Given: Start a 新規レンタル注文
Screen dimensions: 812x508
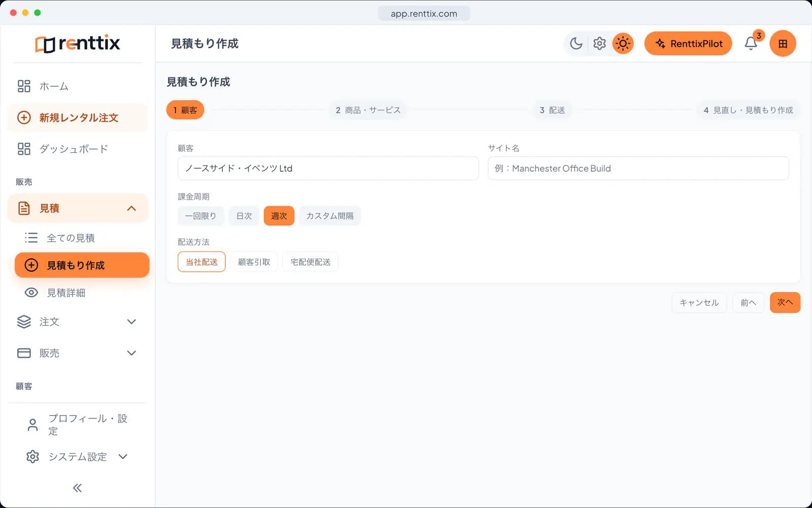Looking at the screenshot, I should click(78, 118).
